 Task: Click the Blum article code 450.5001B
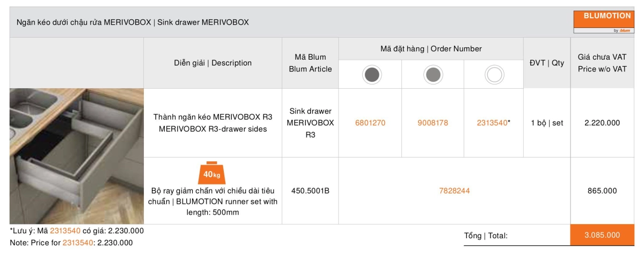click(x=310, y=190)
